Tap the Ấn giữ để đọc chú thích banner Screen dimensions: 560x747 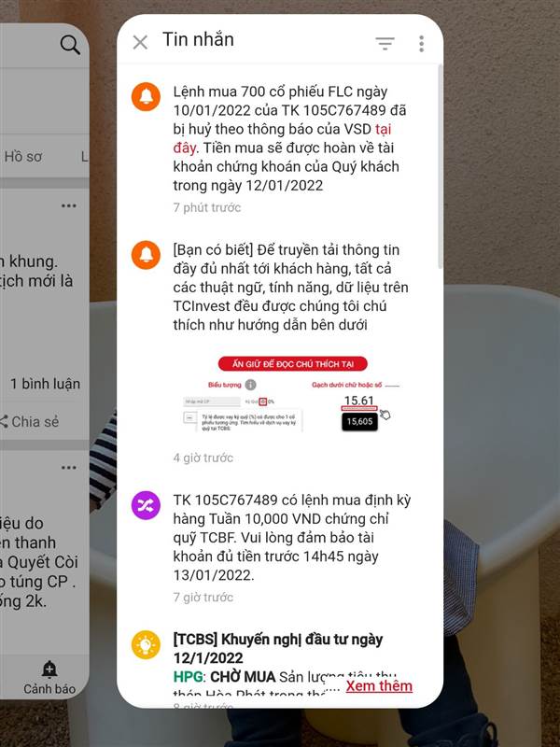(x=293, y=364)
